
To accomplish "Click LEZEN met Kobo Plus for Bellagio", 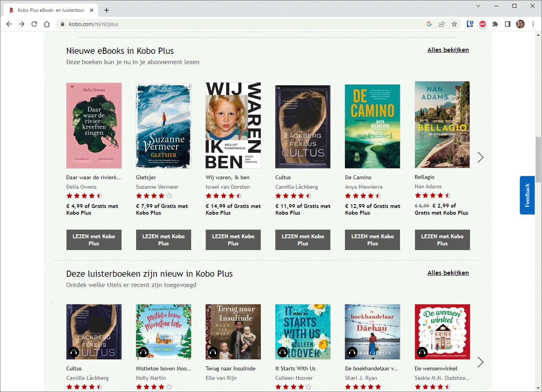I will 442,240.
